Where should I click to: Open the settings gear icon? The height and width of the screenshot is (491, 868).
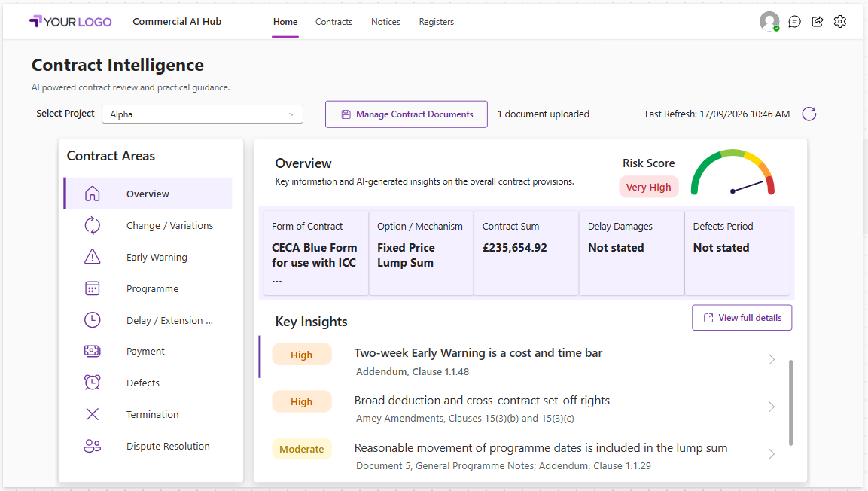tap(839, 22)
